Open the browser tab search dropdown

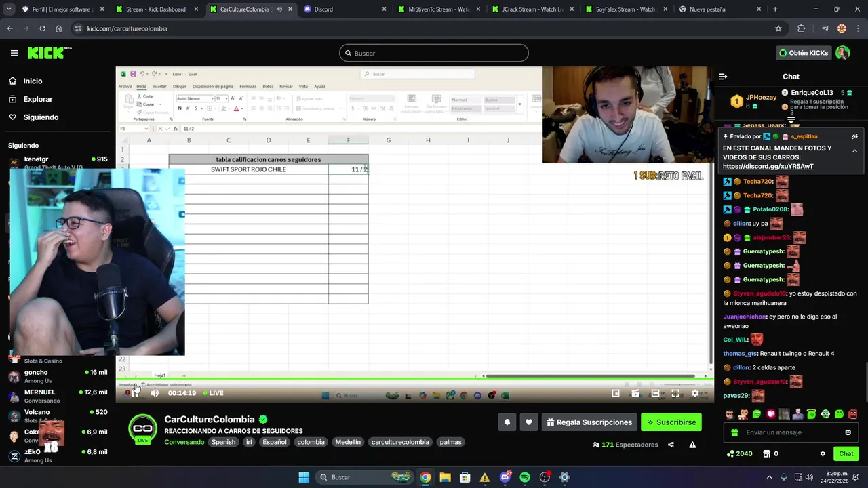[9, 9]
